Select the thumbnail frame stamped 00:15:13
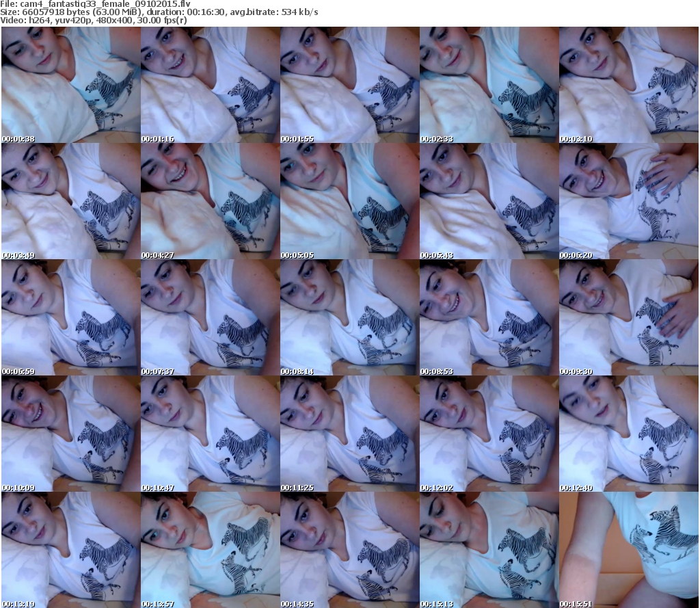This screenshot has height=608, width=700. tap(489, 550)
